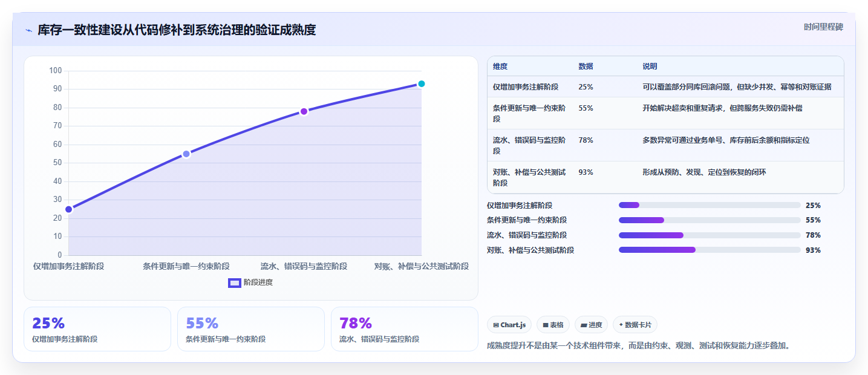Select the 78% data point on chart
868x375 pixels.
pos(304,111)
